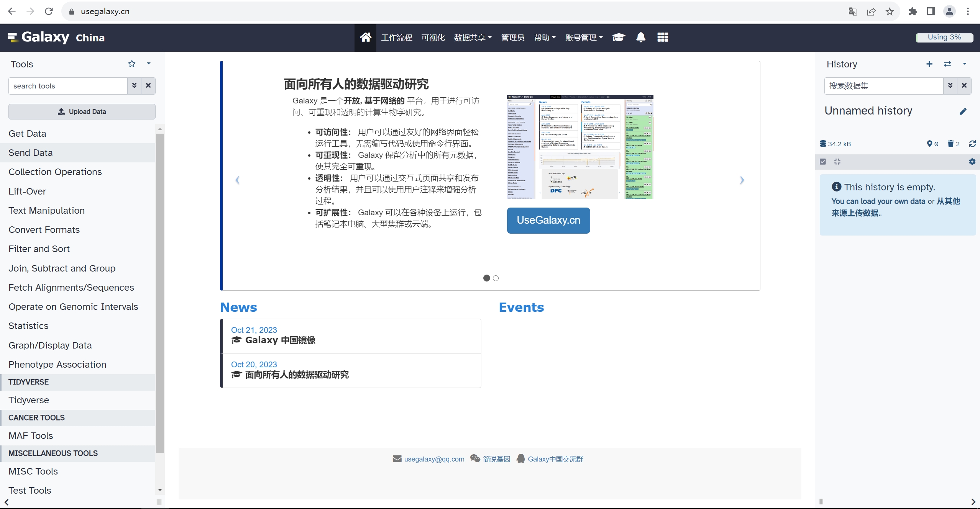Select the 管理员 menu item
Image resolution: width=980 pixels, height=509 pixels.
pyautogui.click(x=512, y=38)
